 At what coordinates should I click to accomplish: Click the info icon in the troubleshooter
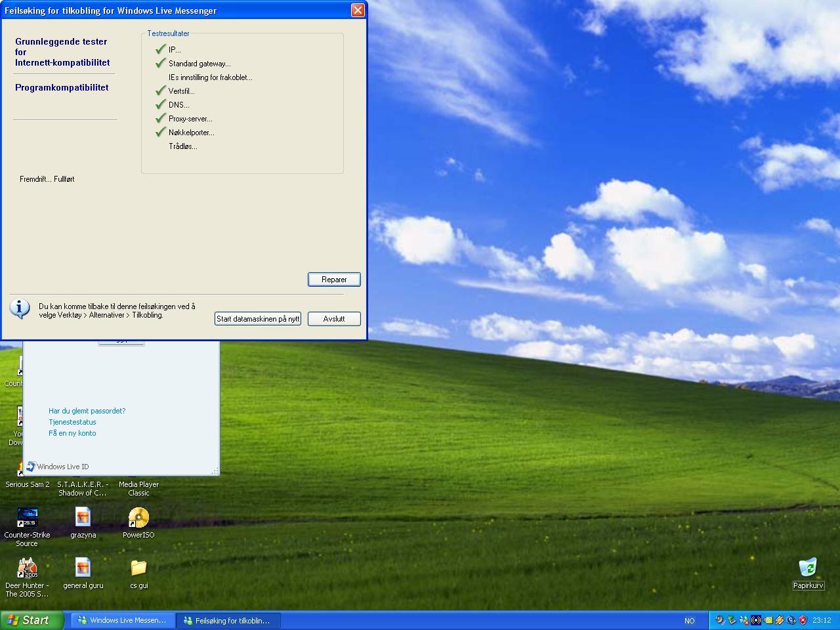20,309
